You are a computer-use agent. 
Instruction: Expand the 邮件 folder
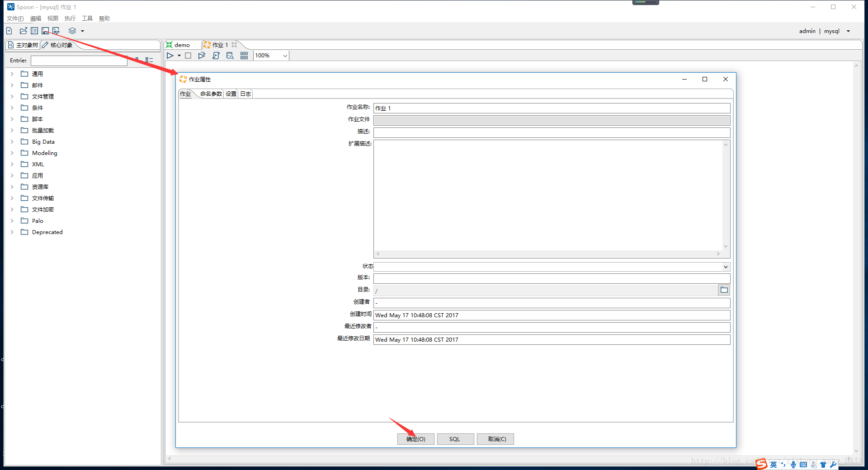[x=12, y=85]
